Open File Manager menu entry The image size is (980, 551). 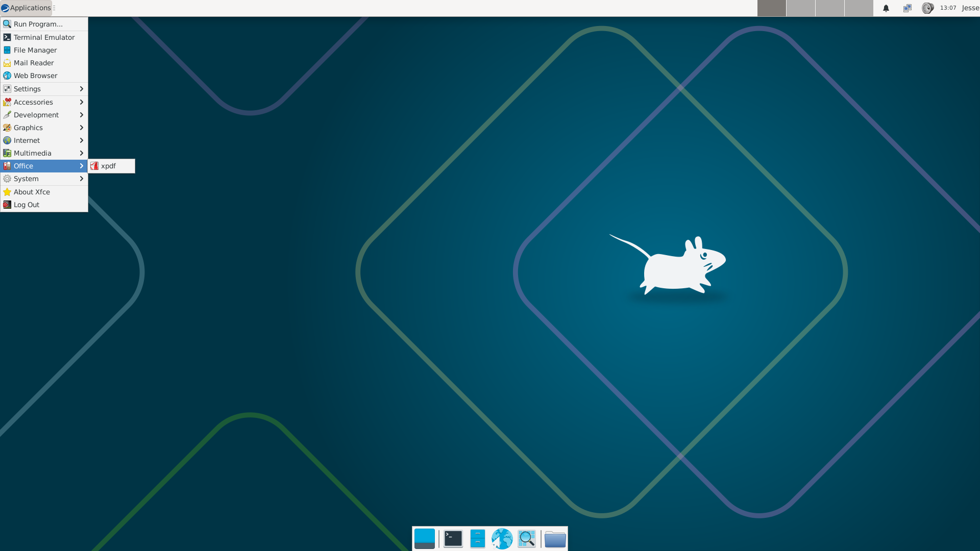(44, 50)
